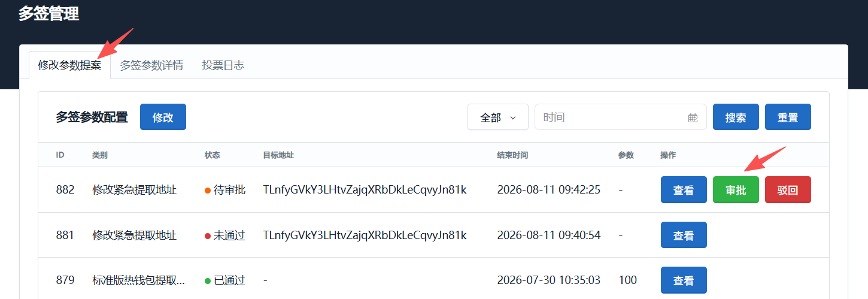Click end time 2026-08-11 09:40:54
This screenshot has width=868, height=299.
click(549, 235)
